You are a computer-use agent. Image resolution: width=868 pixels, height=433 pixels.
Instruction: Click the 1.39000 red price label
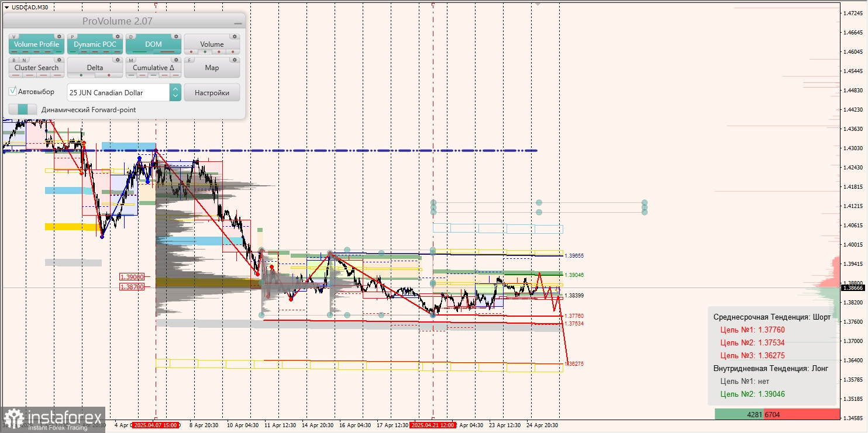tap(132, 277)
